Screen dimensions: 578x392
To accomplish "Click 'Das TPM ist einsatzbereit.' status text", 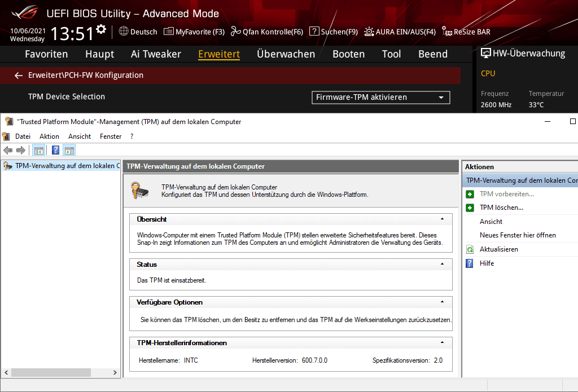I will 172,280.
